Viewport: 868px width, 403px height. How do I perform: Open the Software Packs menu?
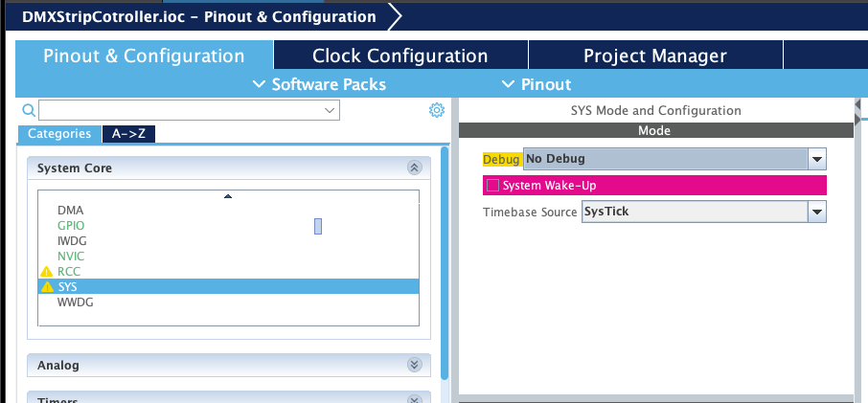pyautogui.click(x=319, y=84)
